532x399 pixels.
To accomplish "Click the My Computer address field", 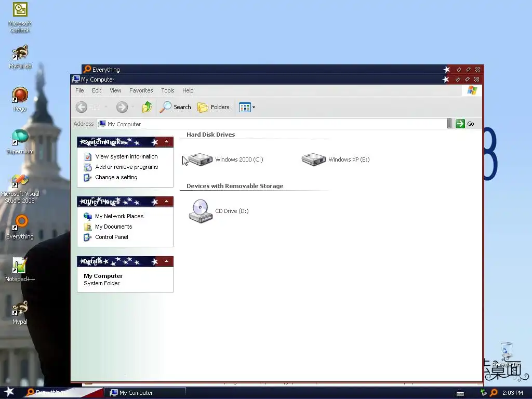I will 271,124.
